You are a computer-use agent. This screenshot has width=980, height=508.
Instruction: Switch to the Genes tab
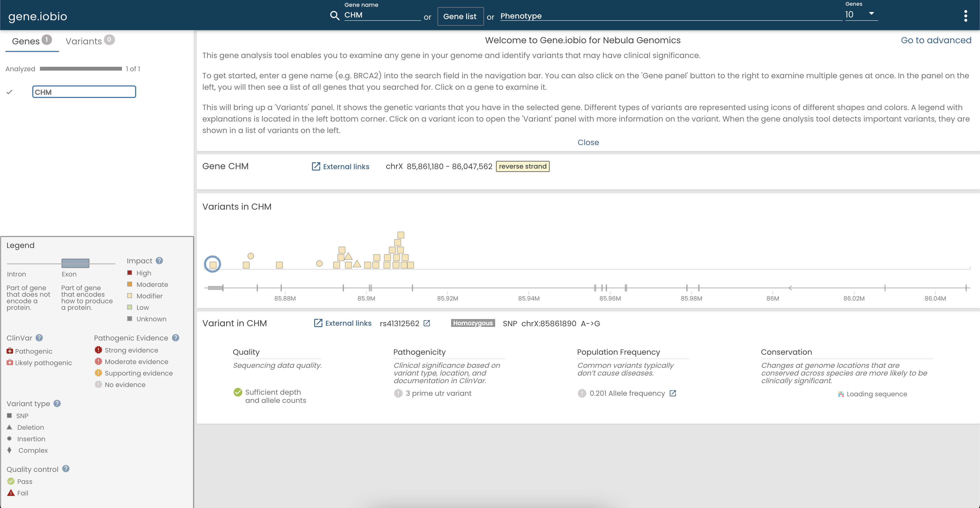tap(32, 41)
